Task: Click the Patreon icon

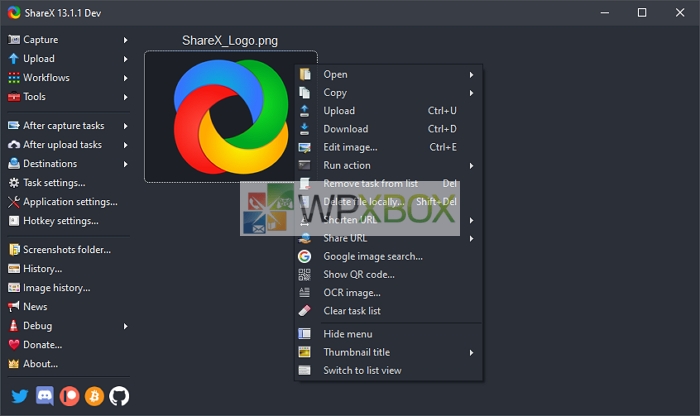Action: [x=69, y=396]
